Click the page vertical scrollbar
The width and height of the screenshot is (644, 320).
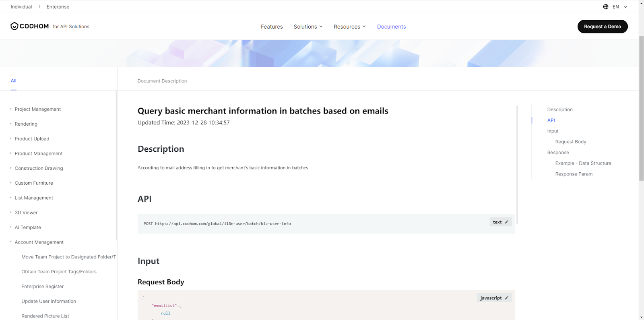pyautogui.click(x=641, y=109)
